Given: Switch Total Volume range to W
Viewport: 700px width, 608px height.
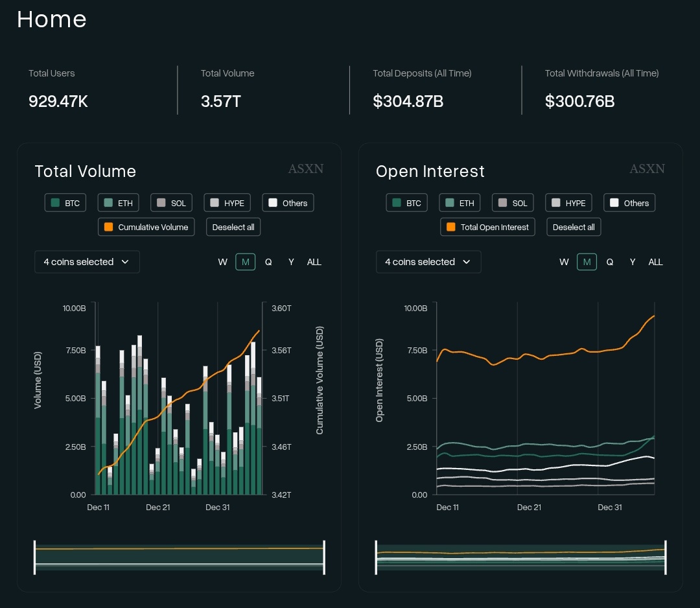Looking at the screenshot, I should tap(222, 262).
